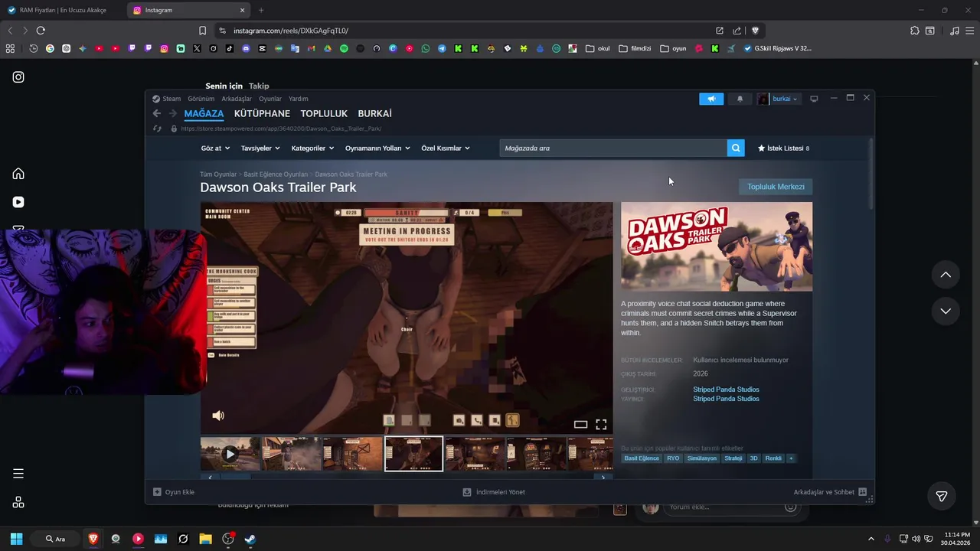Open Striped Panda Studios developer link
980x551 pixels.
[726, 390]
